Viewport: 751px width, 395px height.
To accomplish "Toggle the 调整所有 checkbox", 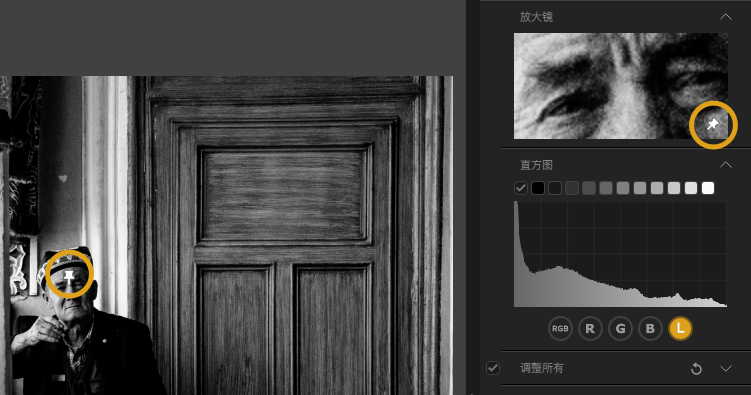I will tap(493, 368).
